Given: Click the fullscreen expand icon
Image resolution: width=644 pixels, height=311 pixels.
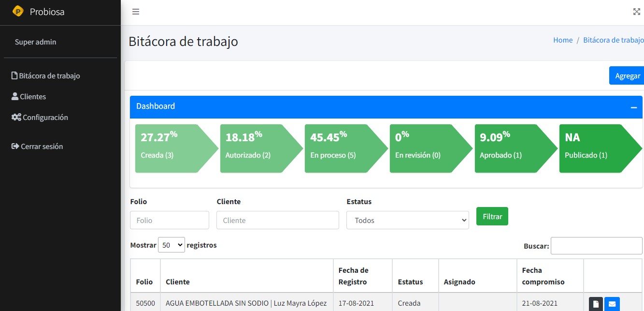Looking at the screenshot, I should coord(636,12).
